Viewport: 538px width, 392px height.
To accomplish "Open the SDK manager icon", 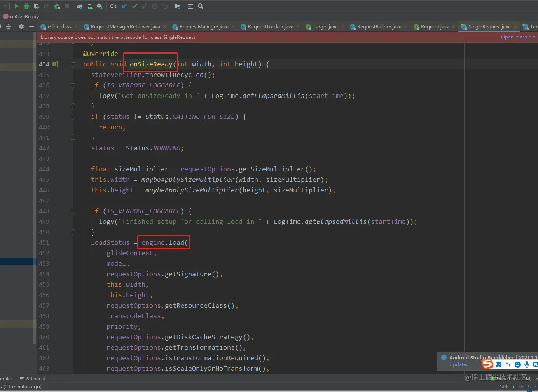I will tap(100, 6).
